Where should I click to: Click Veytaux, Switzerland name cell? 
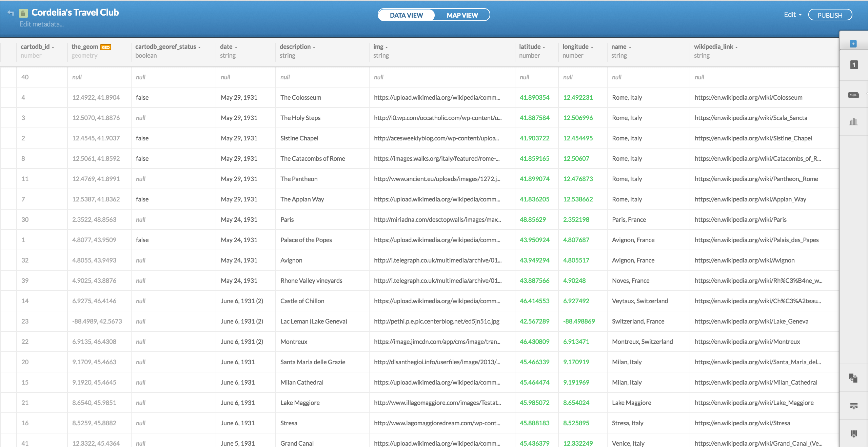648,301
